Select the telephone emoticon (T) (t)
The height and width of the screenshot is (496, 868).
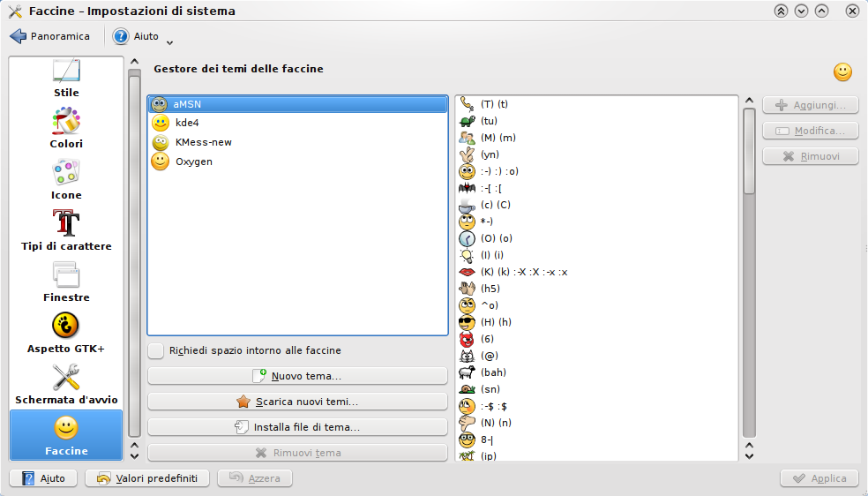pos(596,104)
